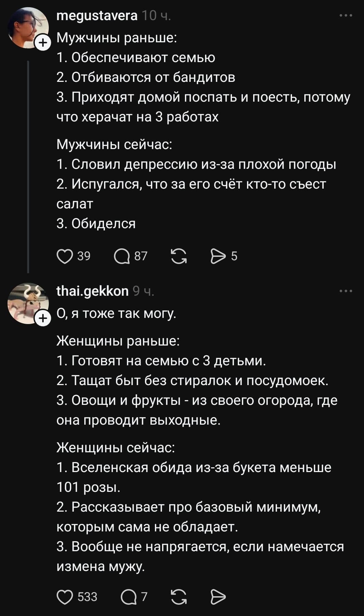The width and height of the screenshot is (364, 616).
Task: Collapse the thread line under megustavera's post
Action: pos(29,164)
